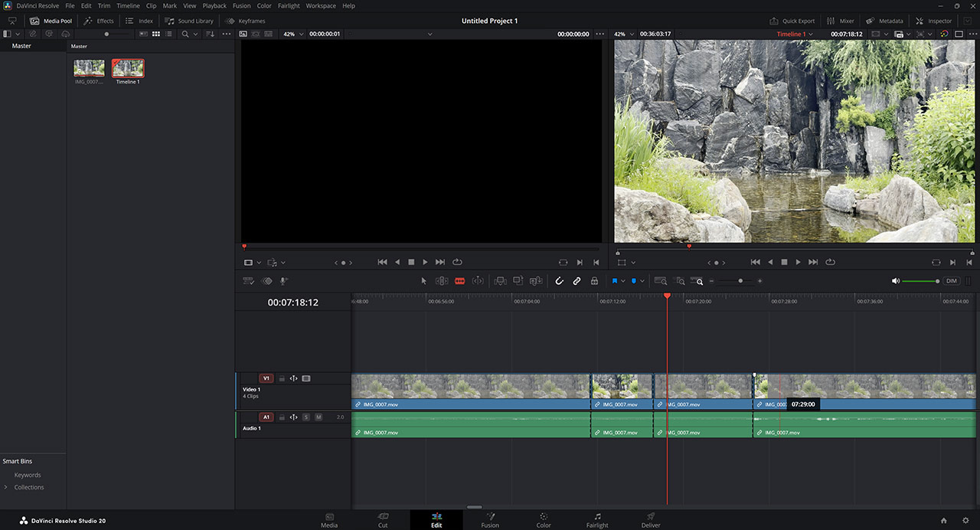The height and width of the screenshot is (530, 980).
Task: Expand the Collections smart bin
Action: pos(6,487)
